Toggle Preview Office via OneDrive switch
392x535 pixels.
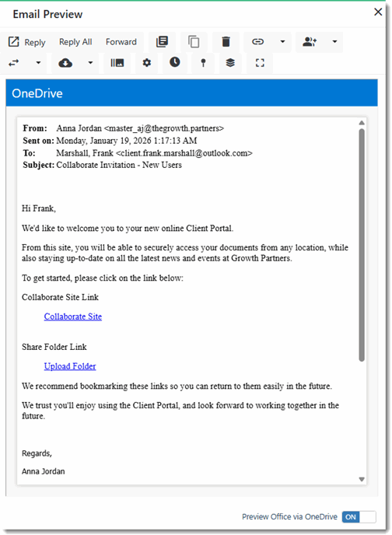click(359, 517)
